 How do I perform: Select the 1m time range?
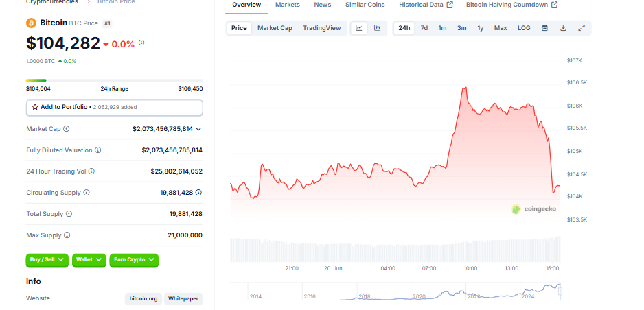pyautogui.click(x=442, y=28)
